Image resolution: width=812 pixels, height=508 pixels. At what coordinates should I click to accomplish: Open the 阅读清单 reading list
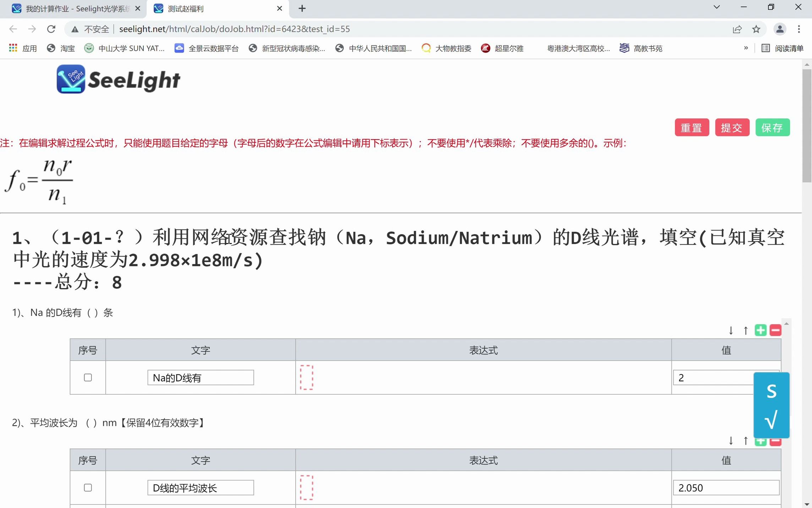[783, 48]
